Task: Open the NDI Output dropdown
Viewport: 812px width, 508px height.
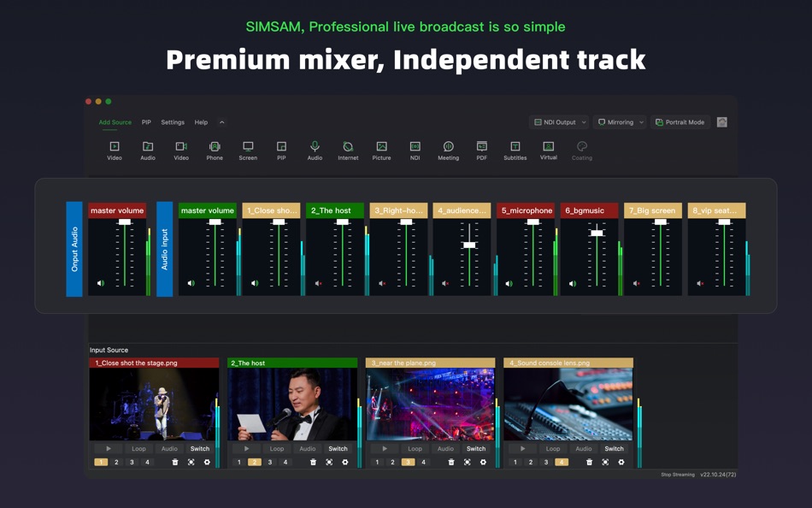Action: [x=559, y=122]
